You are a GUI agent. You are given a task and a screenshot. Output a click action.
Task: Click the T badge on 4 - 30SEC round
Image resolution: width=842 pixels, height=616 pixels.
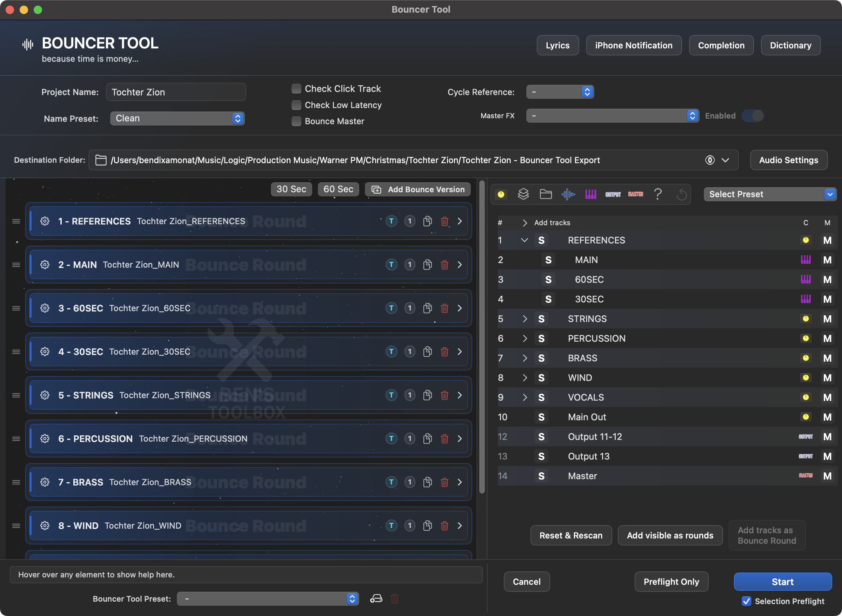391,351
